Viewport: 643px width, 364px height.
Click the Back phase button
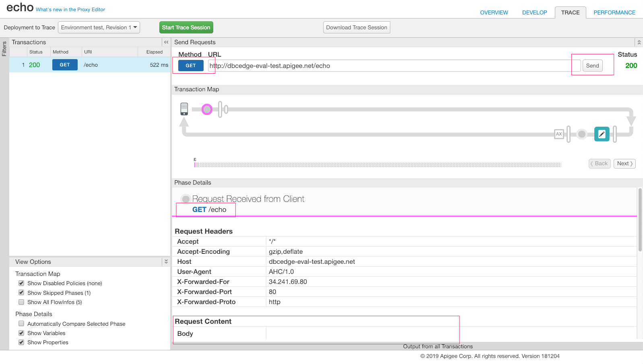[x=600, y=163]
